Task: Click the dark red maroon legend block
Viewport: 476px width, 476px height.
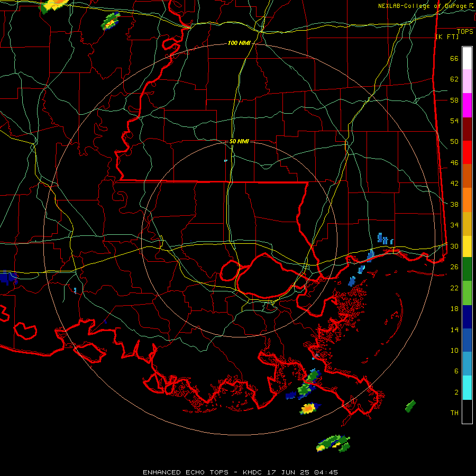Action: pos(467,130)
